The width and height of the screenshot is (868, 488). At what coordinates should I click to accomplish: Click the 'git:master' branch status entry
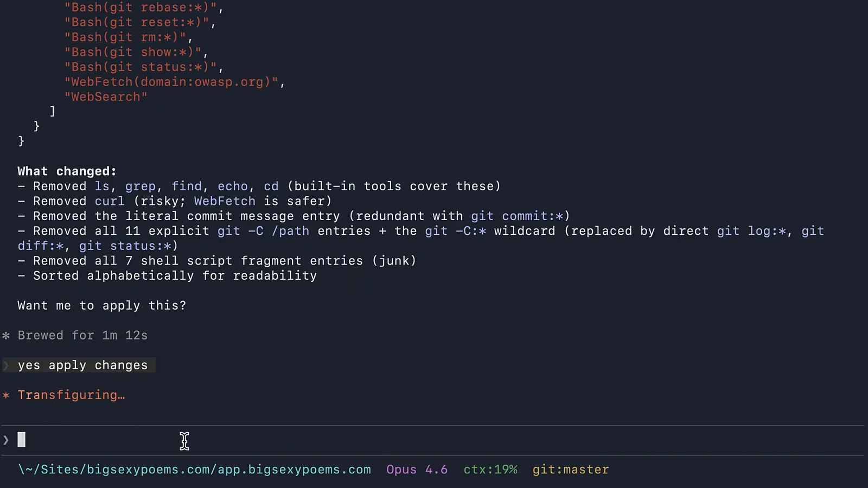(x=571, y=470)
